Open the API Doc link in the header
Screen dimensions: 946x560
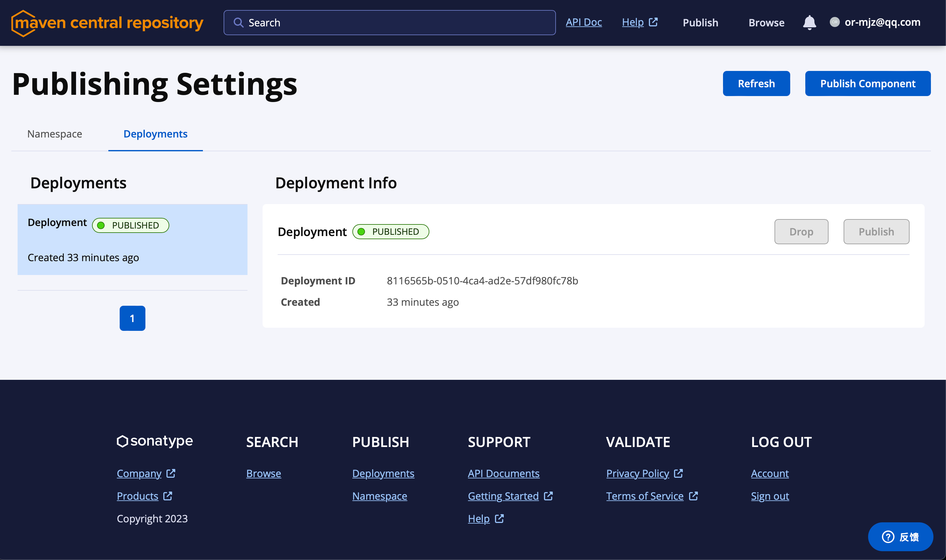tap(584, 22)
